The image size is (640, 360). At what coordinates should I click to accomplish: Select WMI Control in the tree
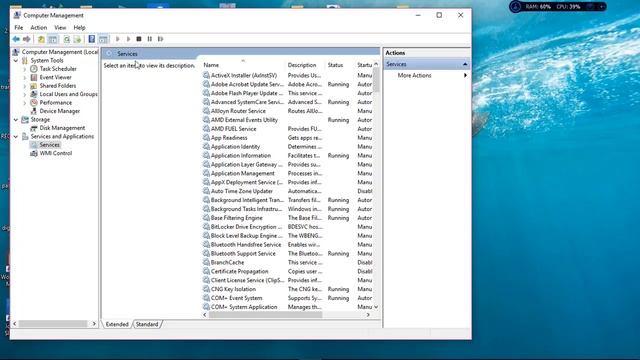(56, 153)
